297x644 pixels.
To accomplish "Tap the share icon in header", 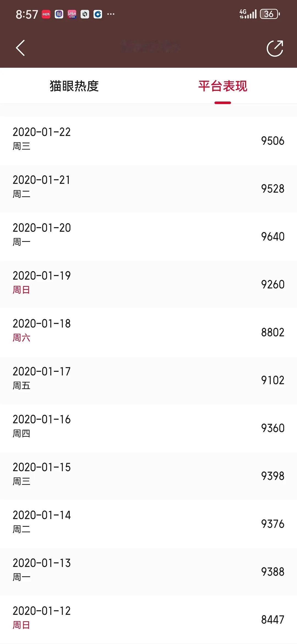I will [275, 48].
